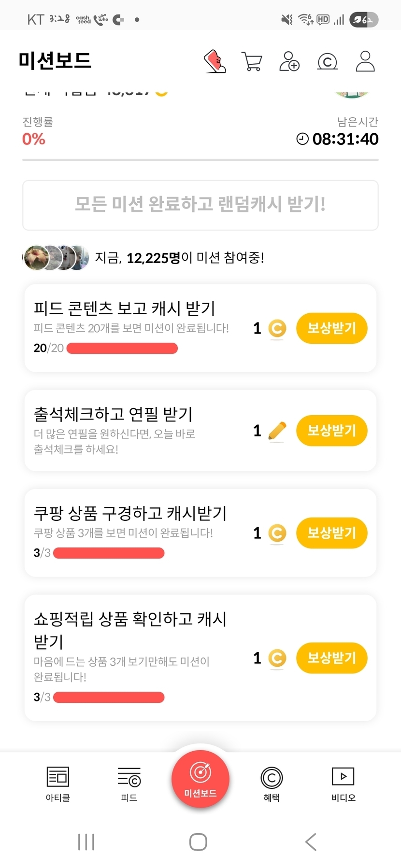
Task: Open the user profile icon
Action: 365,61
